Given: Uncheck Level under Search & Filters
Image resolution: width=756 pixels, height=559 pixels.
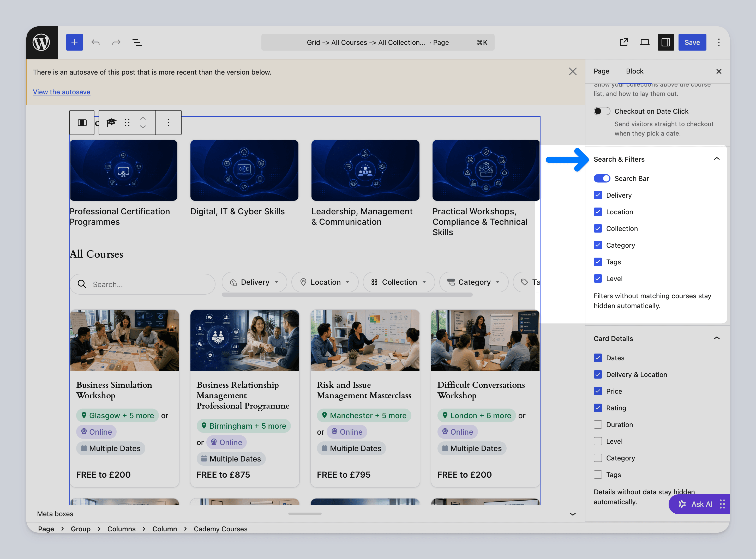Looking at the screenshot, I should (598, 278).
